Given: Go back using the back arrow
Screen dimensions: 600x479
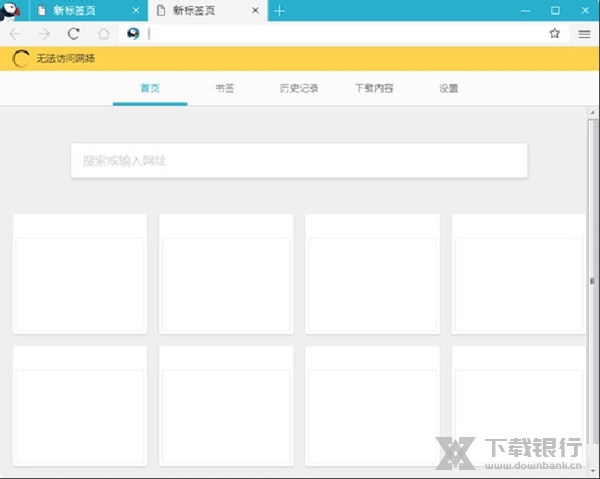Looking at the screenshot, I should 15,33.
